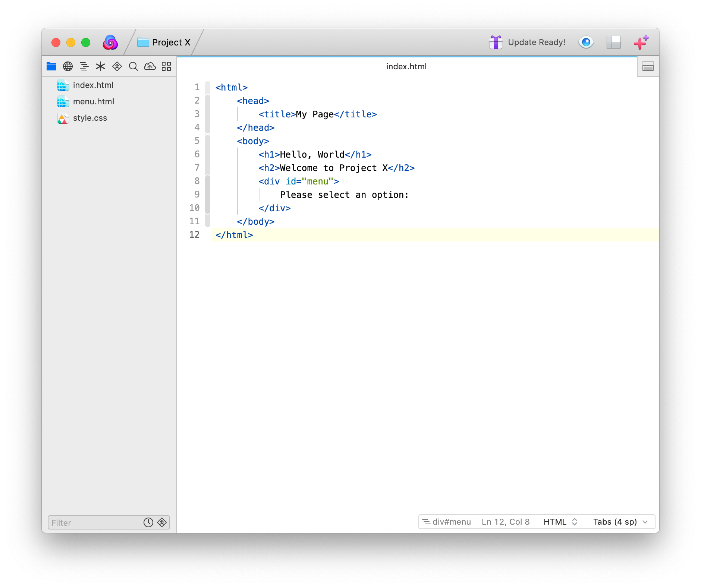Viewport: 701px width, 588px height.
Task: Click the </head> closing tag
Action: pos(256,127)
